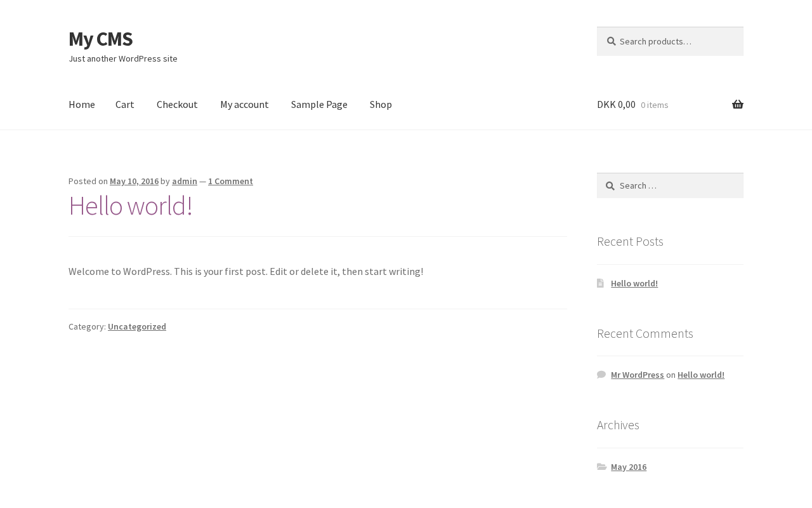Go to the Cart page

[x=125, y=104]
